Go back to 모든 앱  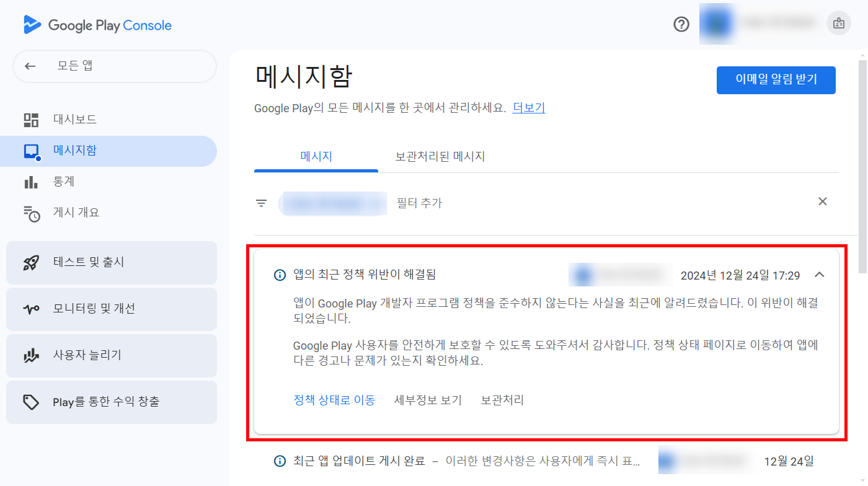115,66
